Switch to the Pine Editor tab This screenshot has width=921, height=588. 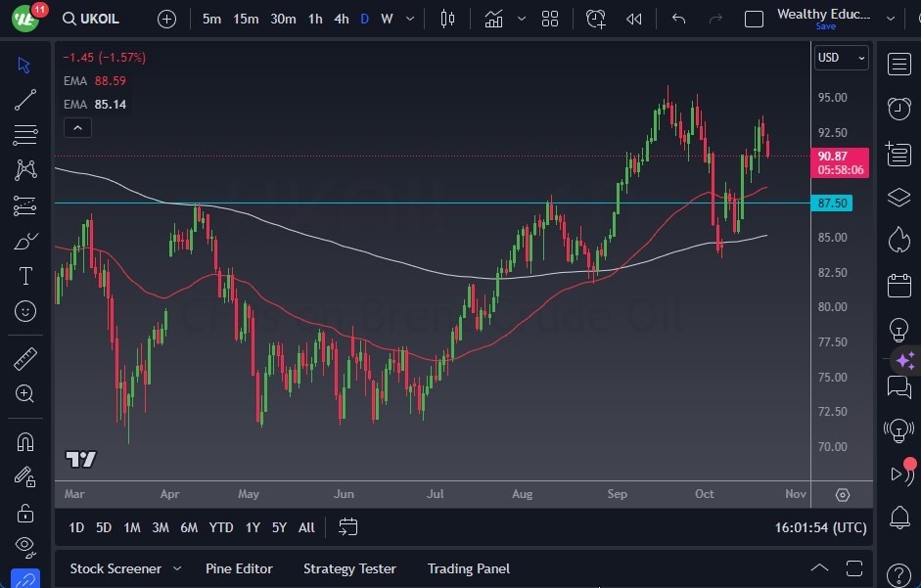pyautogui.click(x=239, y=568)
